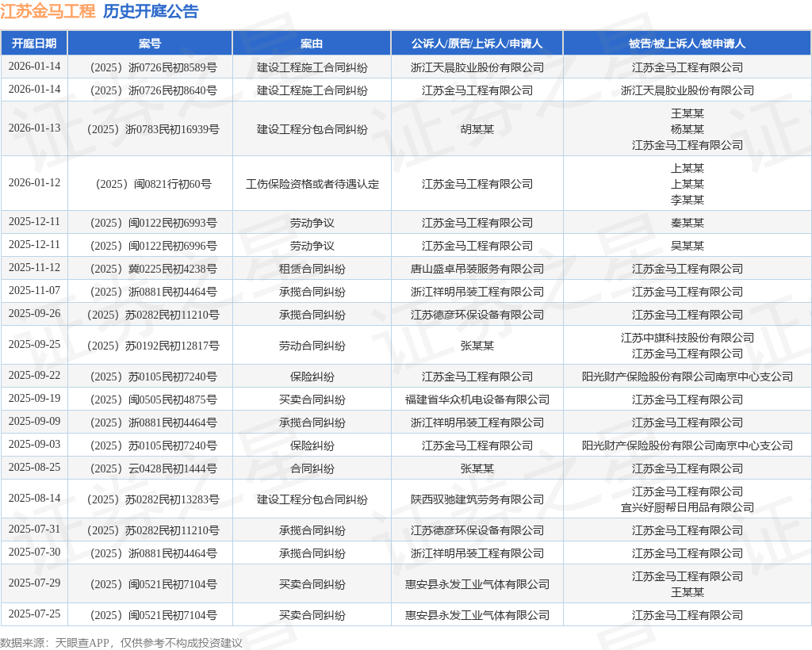Select case number (2025)闽0122民初6993号
Viewport: 812px width, 650px height.
[x=153, y=223]
